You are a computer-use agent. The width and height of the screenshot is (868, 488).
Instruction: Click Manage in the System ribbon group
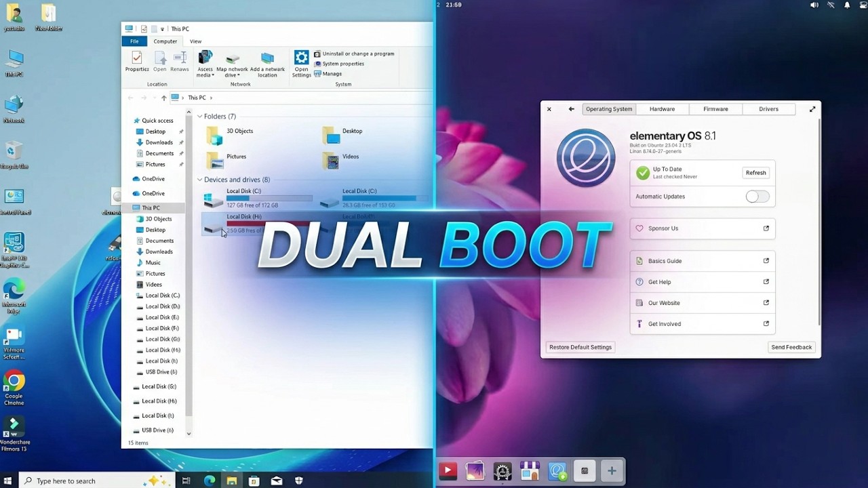328,74
